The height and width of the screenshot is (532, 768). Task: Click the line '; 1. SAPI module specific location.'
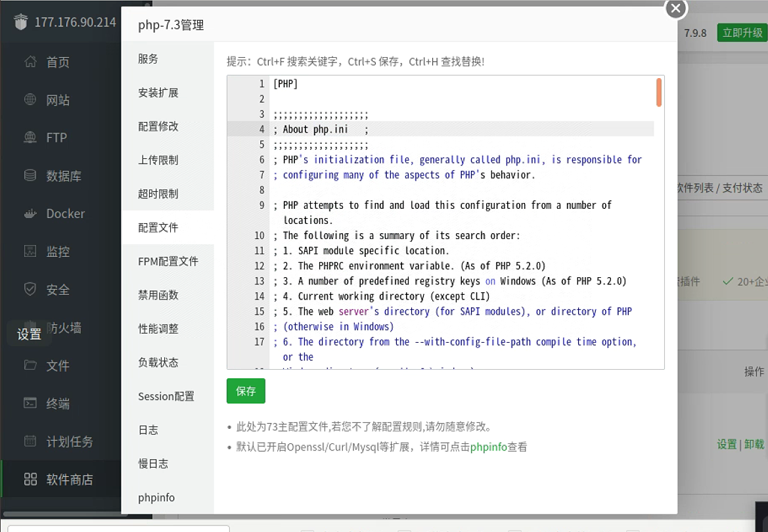click(x=361, y=251)
